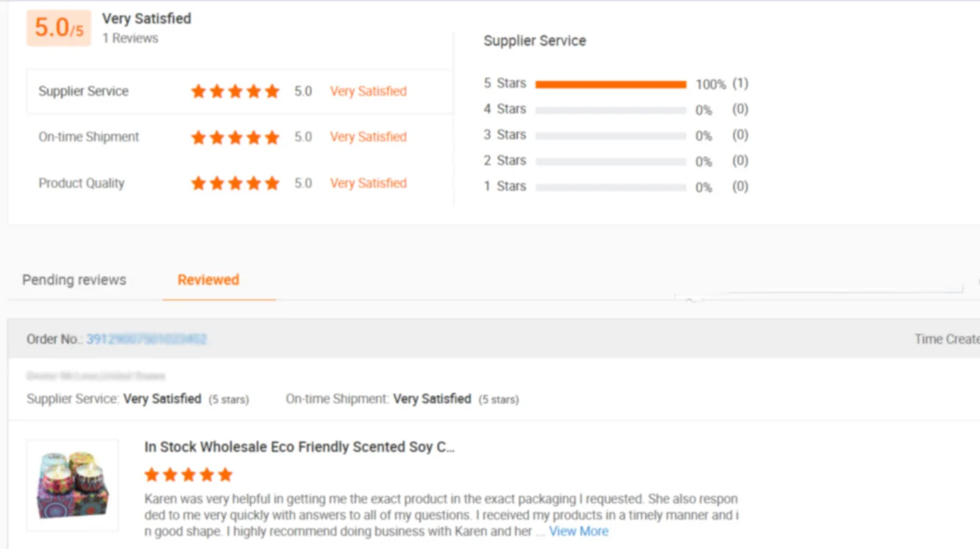Image resolution: width=980 pixels, height=549 pixels.
Task: Click the 1 Stars rating bar
Action: (x=611, y=188)
